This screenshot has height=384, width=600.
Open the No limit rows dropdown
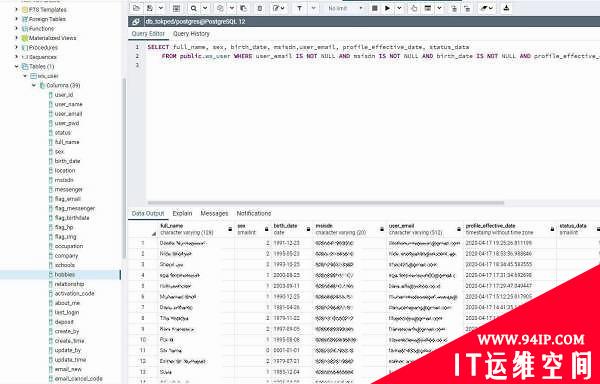click(345, 8)
